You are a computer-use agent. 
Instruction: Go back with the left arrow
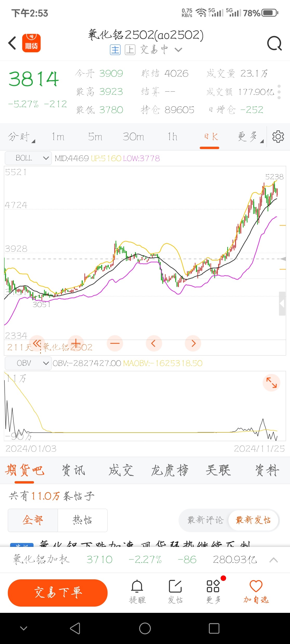(x=12, y=43)
